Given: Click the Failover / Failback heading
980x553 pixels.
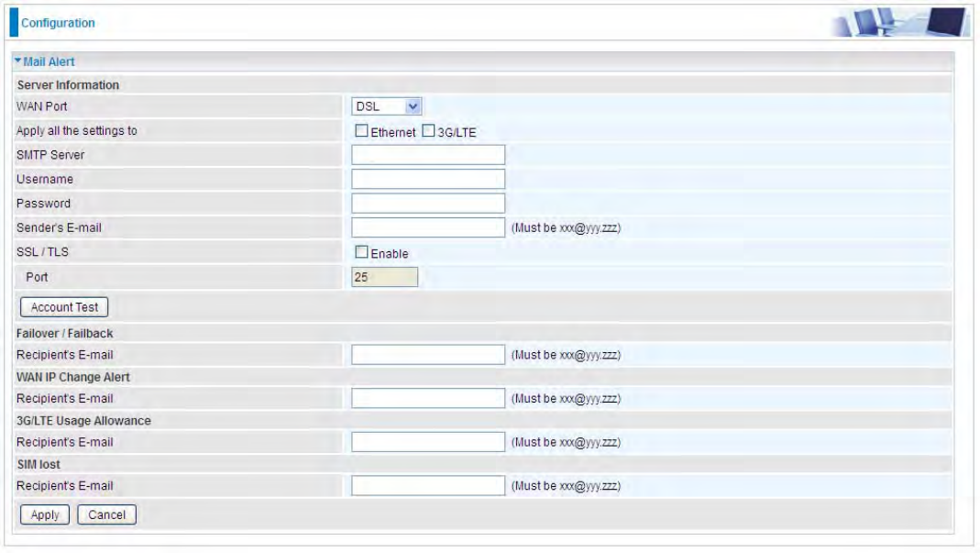Looking at the screenshot, I should pyautogui.click(x=65, y=334).
